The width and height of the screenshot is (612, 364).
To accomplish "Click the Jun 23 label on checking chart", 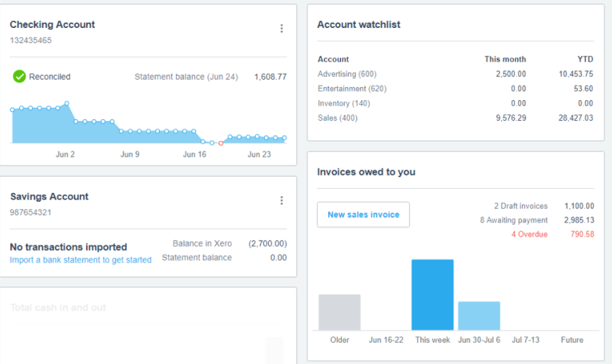I will (259, 155).
